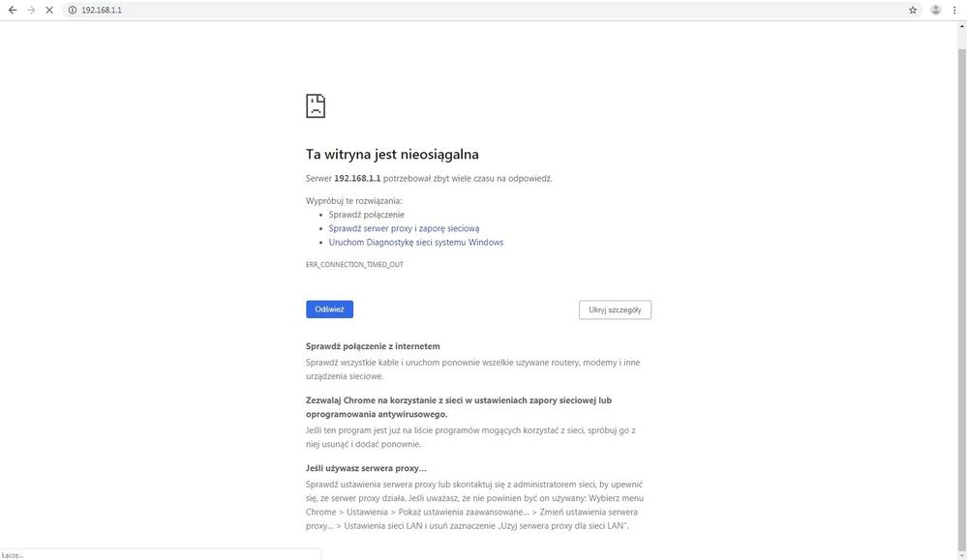
Task: Click the sad page error icon
Action: click(x=316, y=105)
